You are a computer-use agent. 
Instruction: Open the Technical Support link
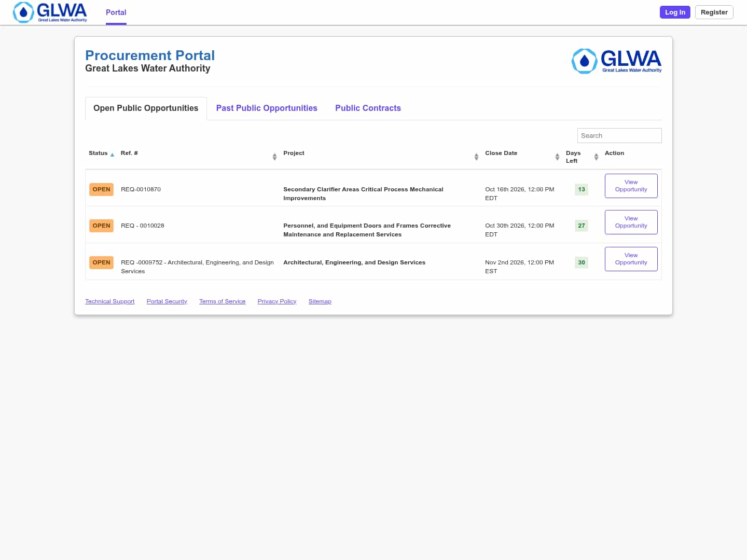109,301
